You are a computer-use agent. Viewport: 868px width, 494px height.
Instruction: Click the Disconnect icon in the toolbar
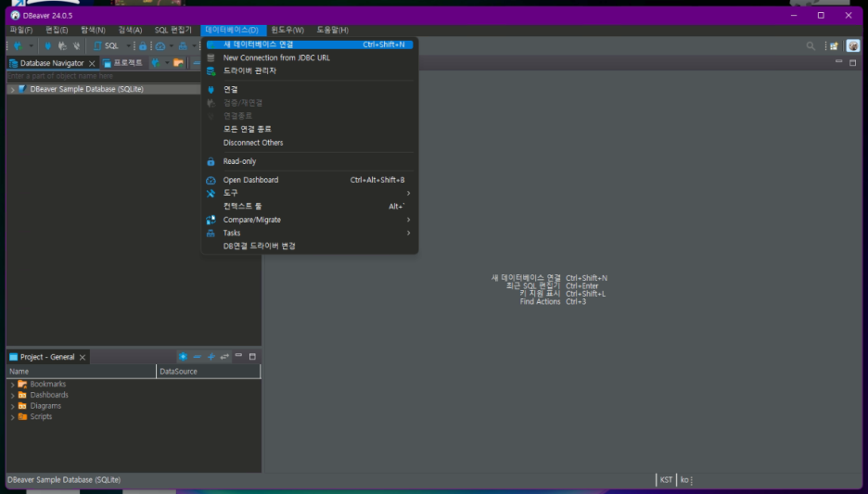[x=76, y=46]
